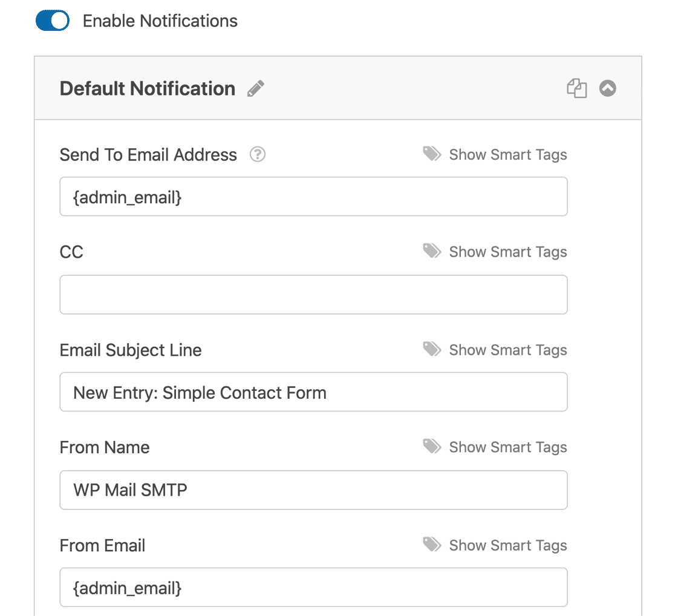The height and width of the screenshot is (616, 675).
Task: Click the tag icon in the From Email row
Action: 431,545
